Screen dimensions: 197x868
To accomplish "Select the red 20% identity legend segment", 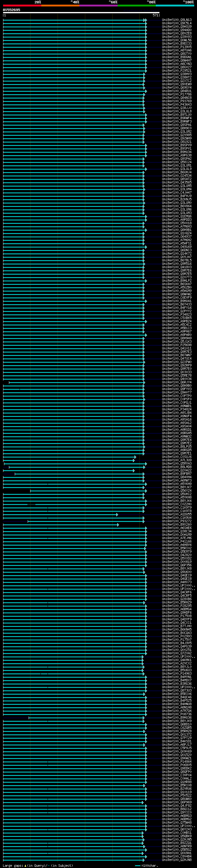I will [22, 6].
